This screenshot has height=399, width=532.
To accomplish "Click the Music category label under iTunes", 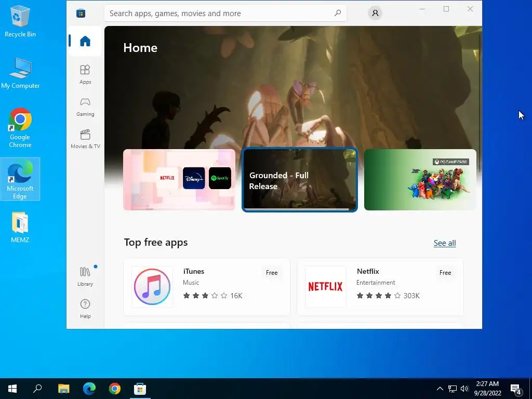I will [191, 283].
